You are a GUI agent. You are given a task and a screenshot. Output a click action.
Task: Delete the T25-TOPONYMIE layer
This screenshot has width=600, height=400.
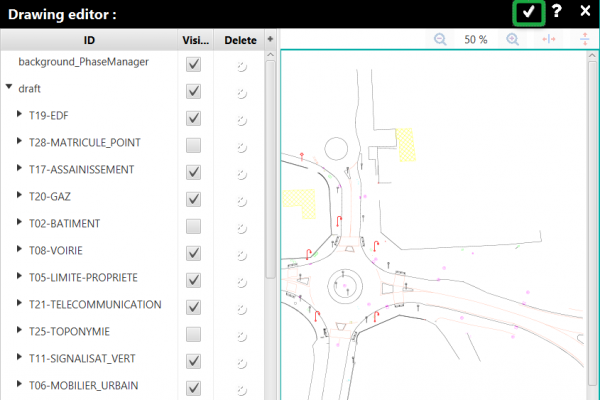tap(241, 336)
